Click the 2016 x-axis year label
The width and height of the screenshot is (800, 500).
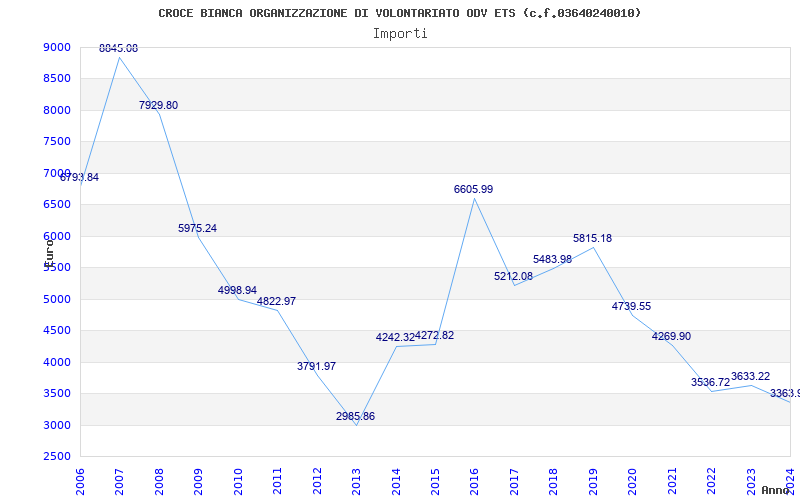tap(474, 481)
